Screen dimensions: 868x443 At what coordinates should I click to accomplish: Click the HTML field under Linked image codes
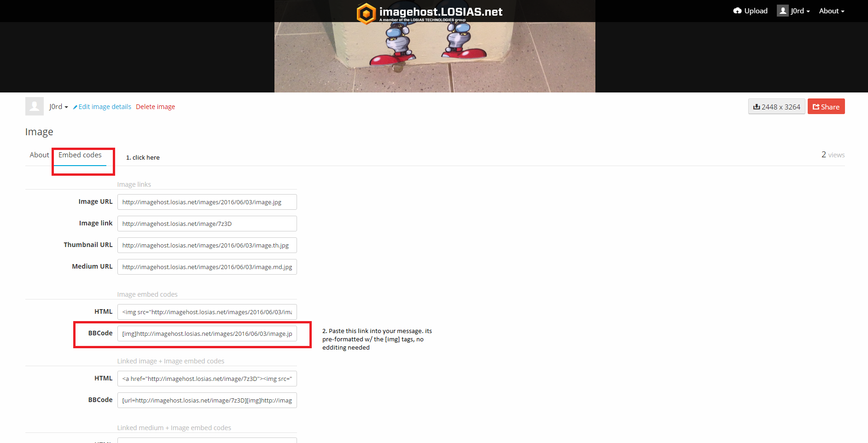click(x=207, y=379)
